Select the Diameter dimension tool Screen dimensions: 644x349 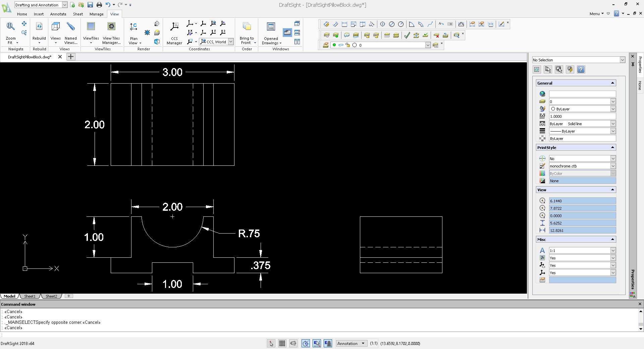click(x=391, y=24)
